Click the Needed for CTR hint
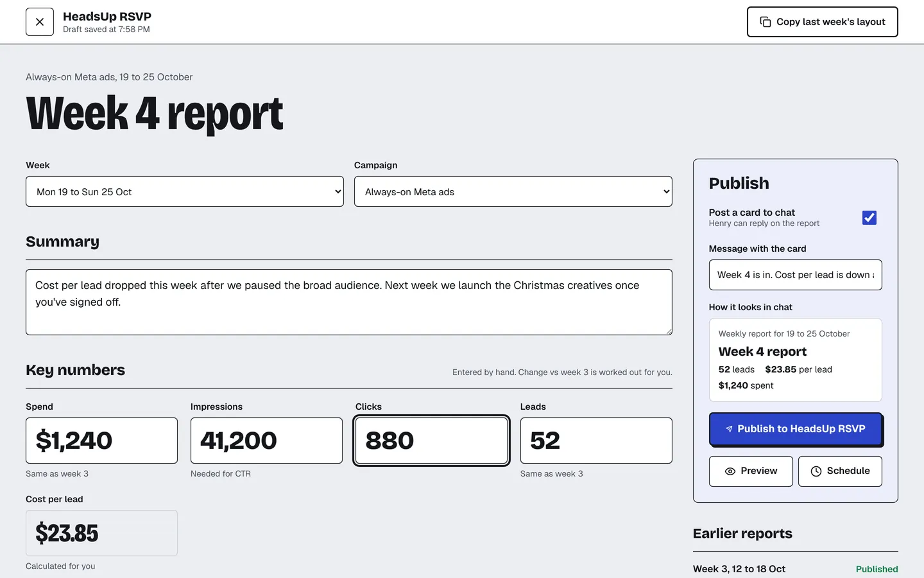Viewport: 924px width, 578px height. [221, 474]
